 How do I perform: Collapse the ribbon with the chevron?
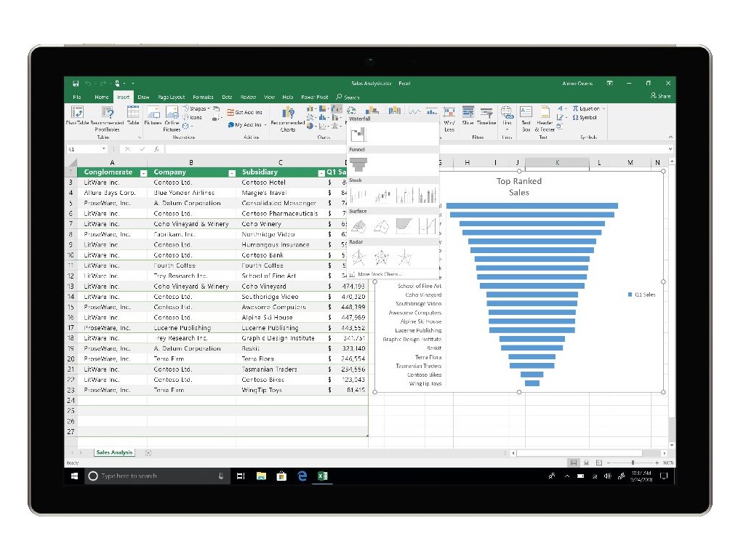(670, 137)
